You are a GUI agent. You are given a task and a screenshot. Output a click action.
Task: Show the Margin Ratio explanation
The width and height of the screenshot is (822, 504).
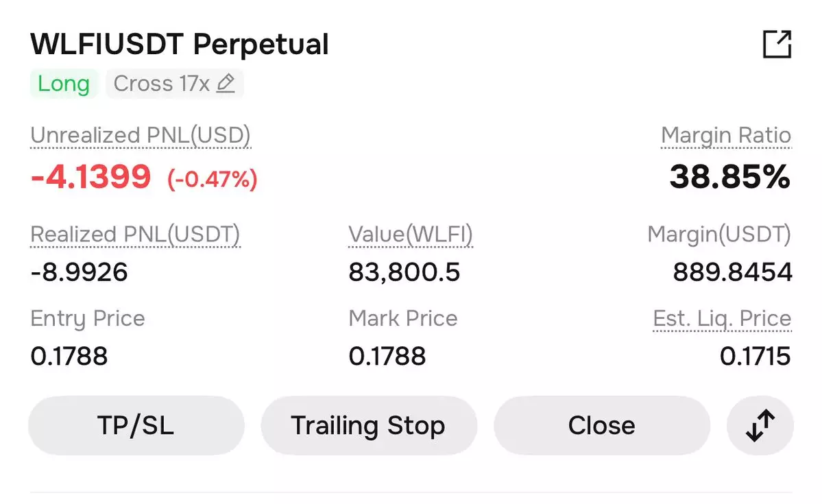point(725,136)
